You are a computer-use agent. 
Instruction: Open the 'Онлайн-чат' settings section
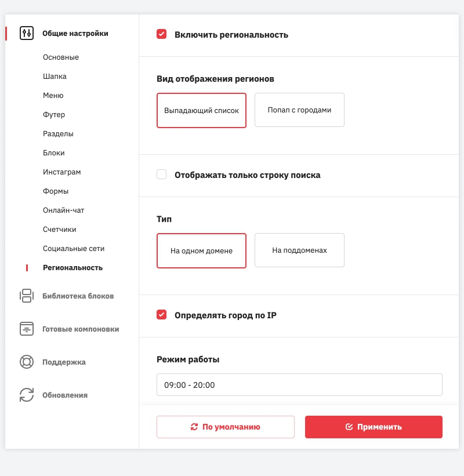tap(64, 210)
